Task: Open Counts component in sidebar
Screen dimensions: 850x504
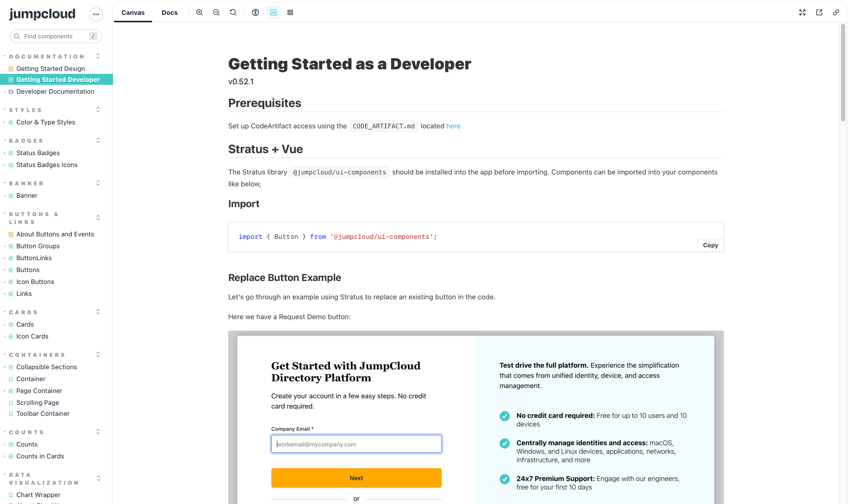Action: (27, 445)
